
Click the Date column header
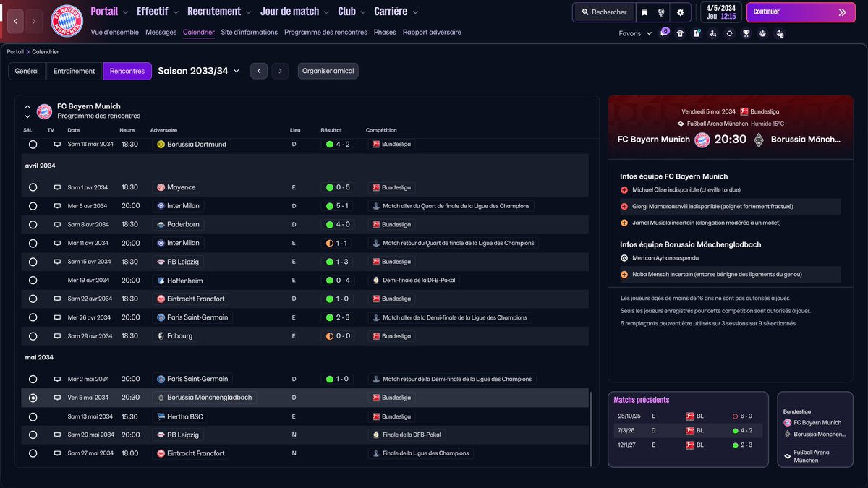[x=74, y=130]
